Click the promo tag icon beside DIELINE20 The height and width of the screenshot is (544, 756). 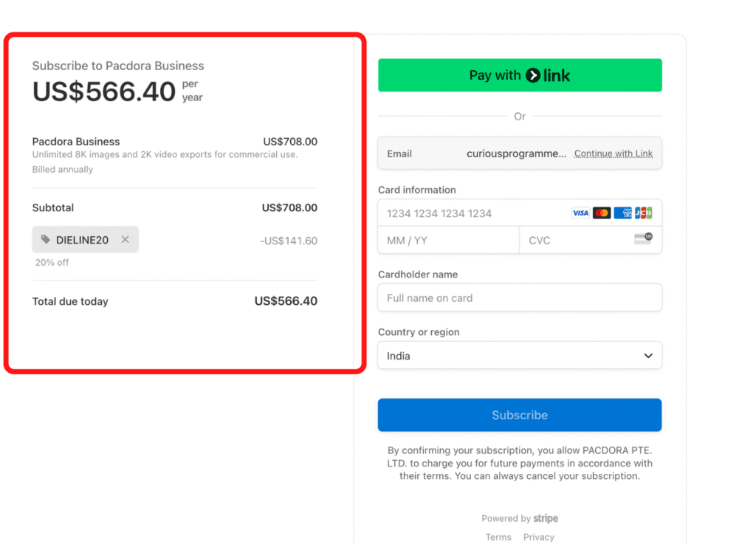tap(46, 239)
